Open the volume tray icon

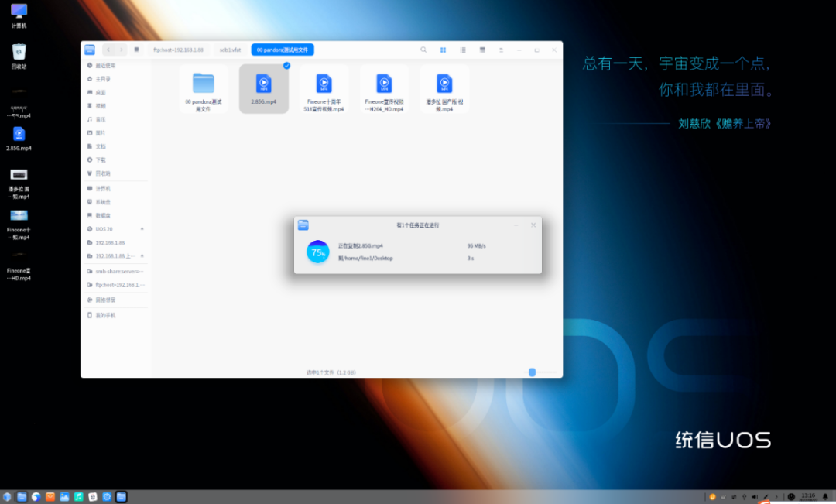pyautogui.click(x=755, y=496)
